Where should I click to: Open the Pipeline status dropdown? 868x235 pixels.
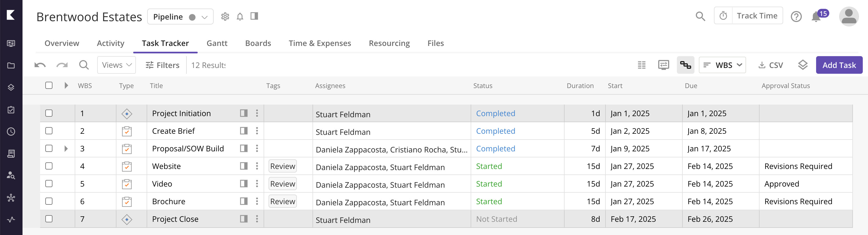tap(180, 17)
